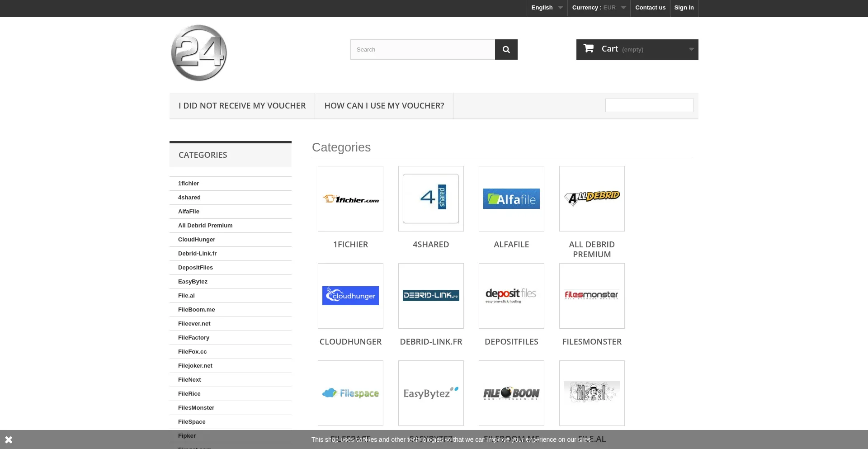Focus the main Search text field
The width and height of the screenshot is (868, 449).
[x=422, y=50]
